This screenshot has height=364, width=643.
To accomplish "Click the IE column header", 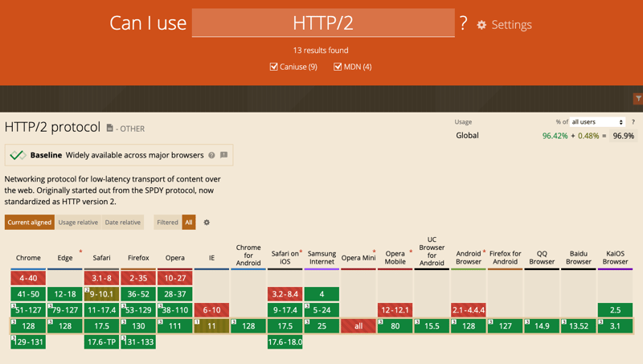I will (x=211, y=258).
